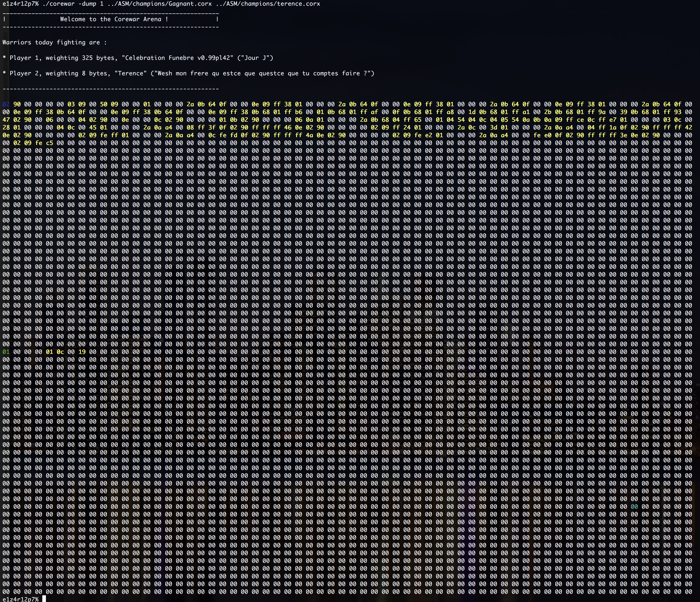The width and height of the screenshot is (700, 602).
Task: Click the yellow c5 byte ending Player 1 code
Action: tap(49, 143)
